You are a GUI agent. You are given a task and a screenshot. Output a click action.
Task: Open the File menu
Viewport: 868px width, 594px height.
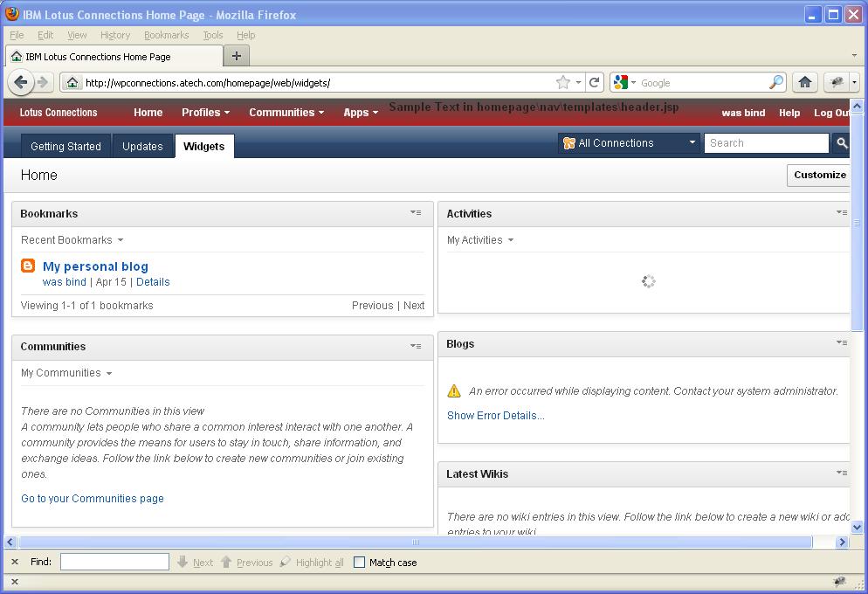[17, 35]
